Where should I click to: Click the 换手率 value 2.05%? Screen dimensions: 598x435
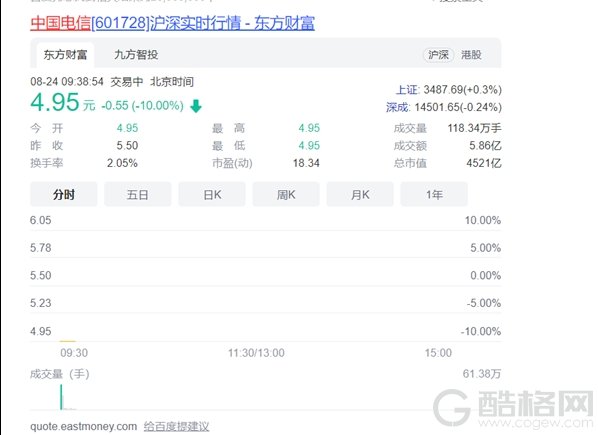click(122, 163)
